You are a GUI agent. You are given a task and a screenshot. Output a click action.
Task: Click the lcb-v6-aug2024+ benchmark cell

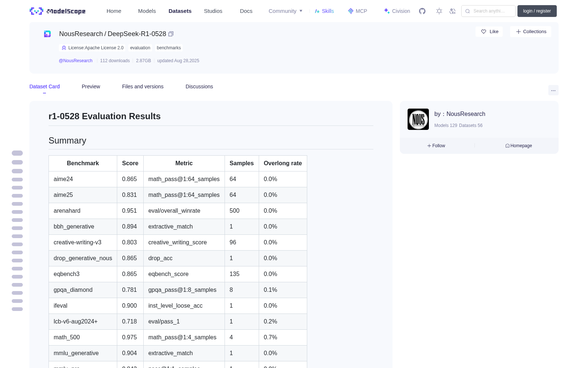[83, 322]
